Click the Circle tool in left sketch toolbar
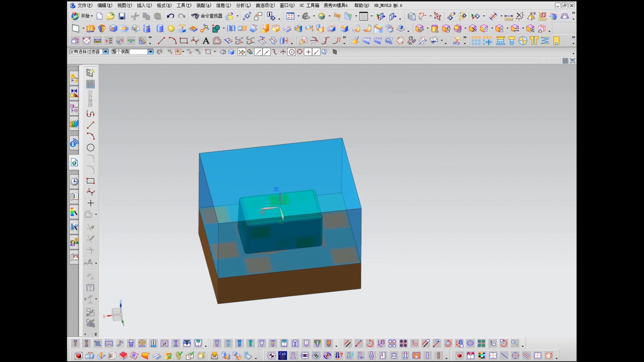 91,147
